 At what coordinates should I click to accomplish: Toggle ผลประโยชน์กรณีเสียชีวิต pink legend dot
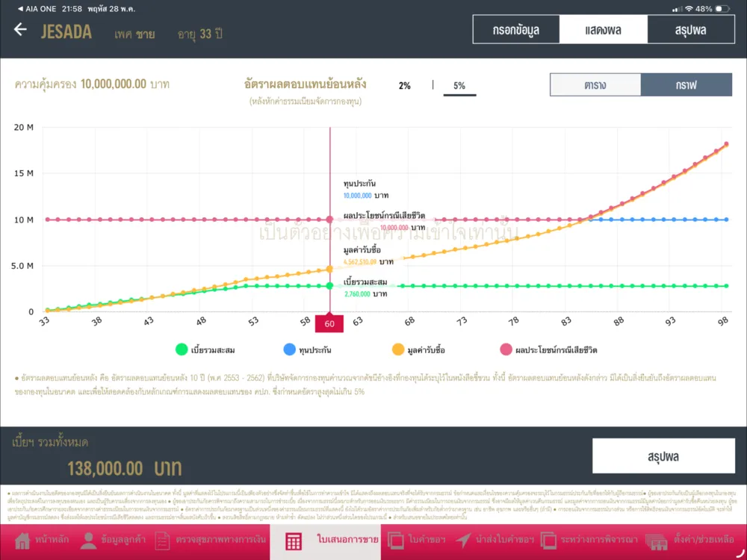[x=506, y=349]
